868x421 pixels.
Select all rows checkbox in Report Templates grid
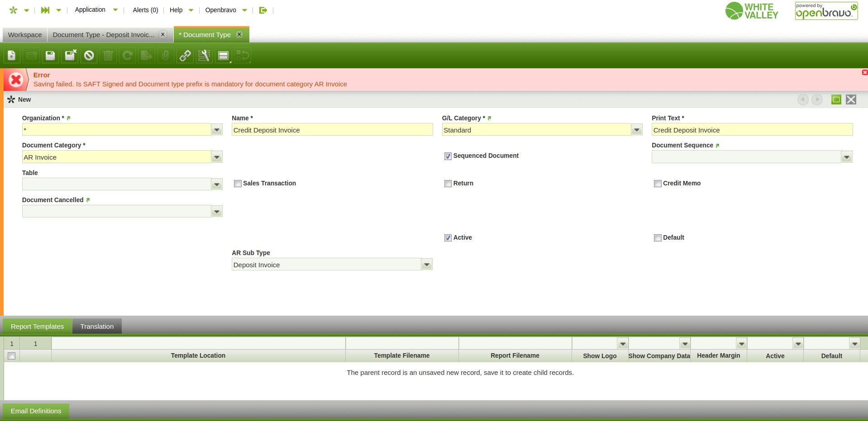12,356
